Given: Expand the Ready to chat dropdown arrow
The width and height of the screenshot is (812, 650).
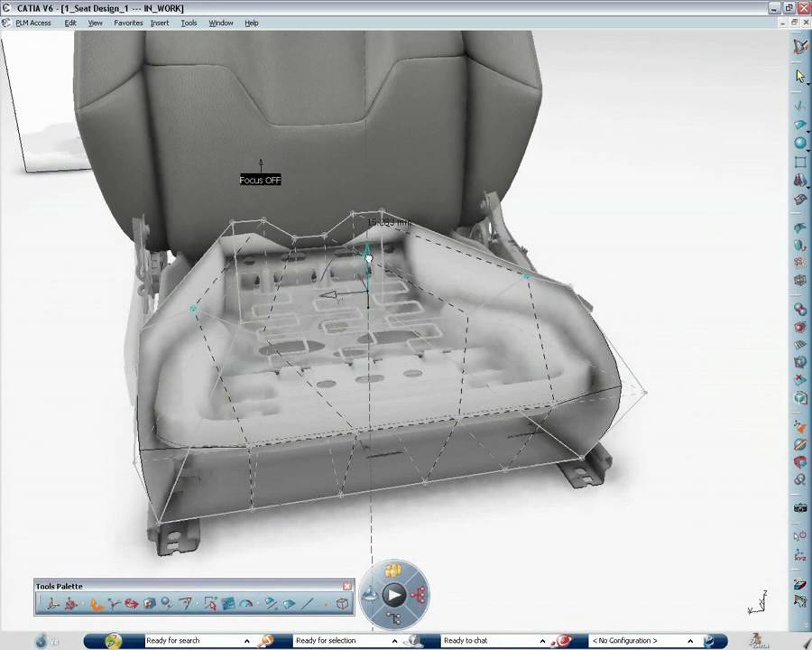Looking at the screenshot, I should [x=542, y=641].
